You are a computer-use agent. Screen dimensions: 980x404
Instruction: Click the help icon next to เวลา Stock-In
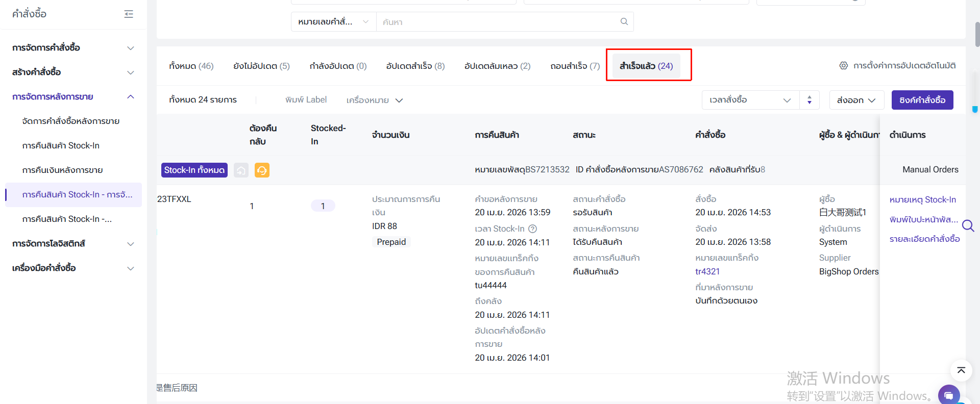pos(532,229)
